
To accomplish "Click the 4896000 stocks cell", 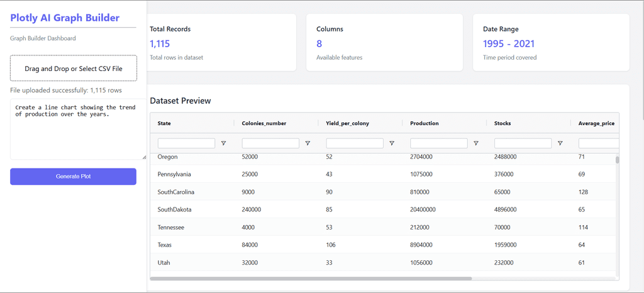I will (x=506, y=210).
